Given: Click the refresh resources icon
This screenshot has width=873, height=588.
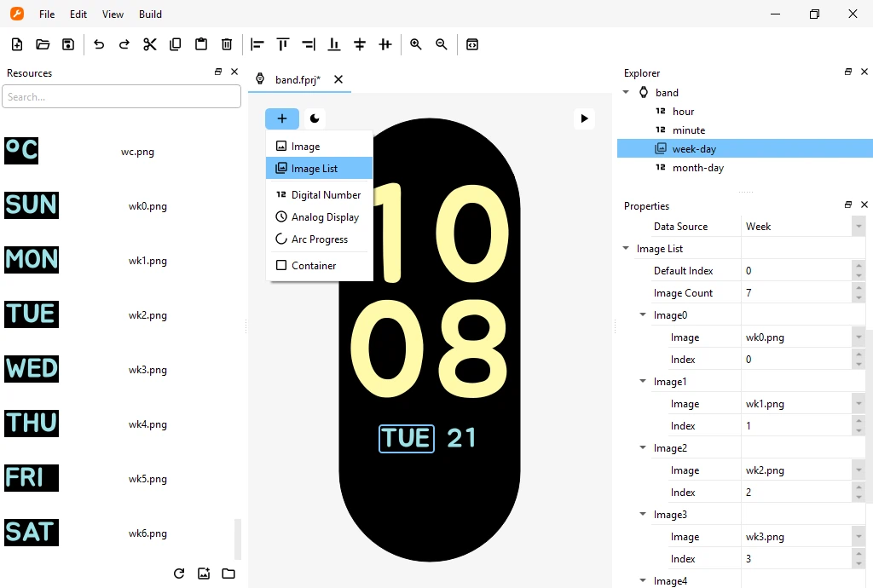Looking at the screenshot, I should tap(179, 574).
